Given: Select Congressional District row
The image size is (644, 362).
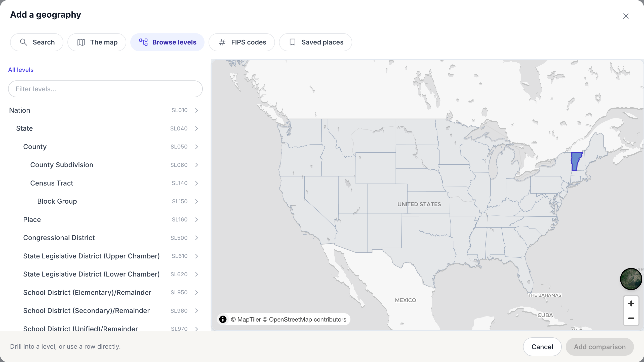Looking at the screenshot, I should 105,238.
